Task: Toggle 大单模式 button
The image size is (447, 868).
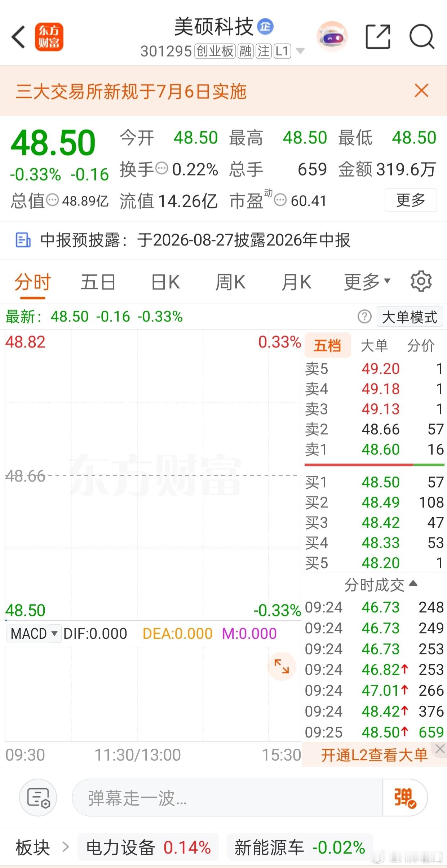Action: pyautogui.click(x=410, y=317)
